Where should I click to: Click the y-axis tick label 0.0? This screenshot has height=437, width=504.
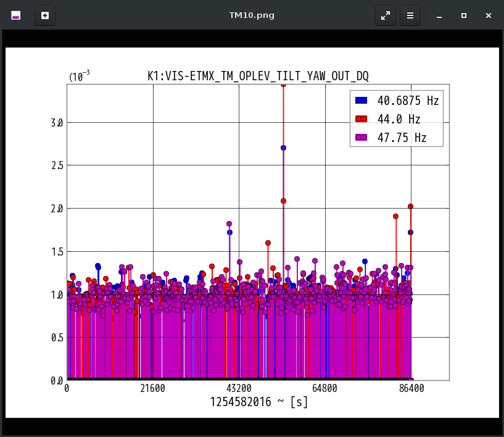tap(57, 381)
